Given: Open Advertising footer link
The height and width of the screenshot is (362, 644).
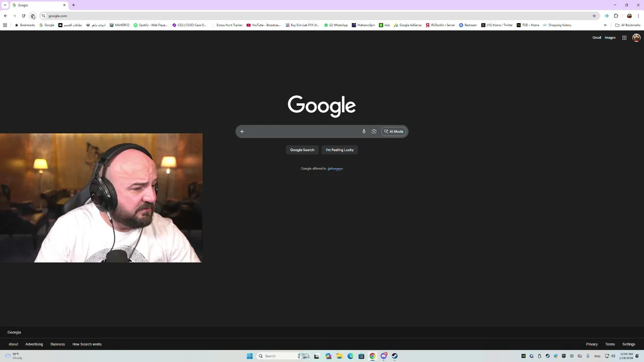Looking at the screenshot, I should click(x=34, y=344).
